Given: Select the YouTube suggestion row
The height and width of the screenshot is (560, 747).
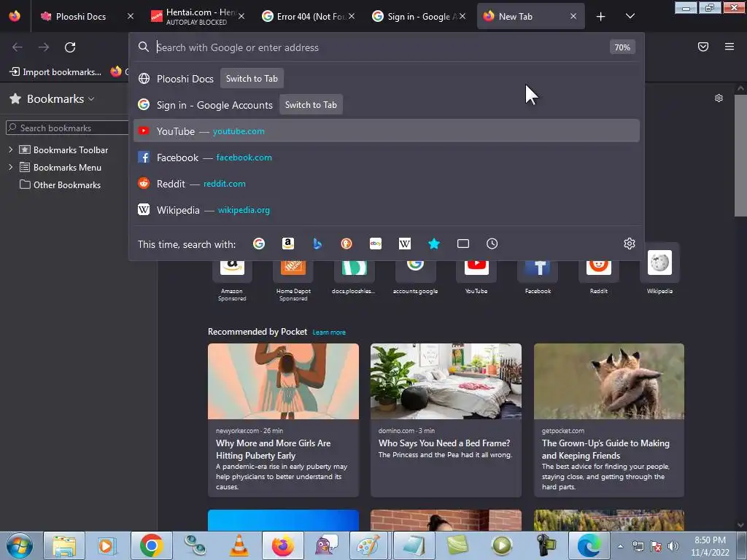Looking at the screenshot, I should coord(387,131).
